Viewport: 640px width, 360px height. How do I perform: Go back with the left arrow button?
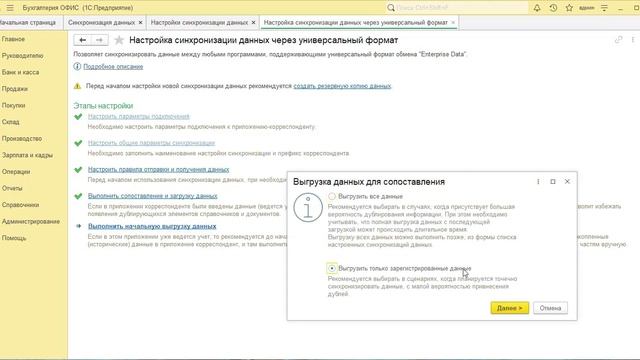[x=82, y=40]
